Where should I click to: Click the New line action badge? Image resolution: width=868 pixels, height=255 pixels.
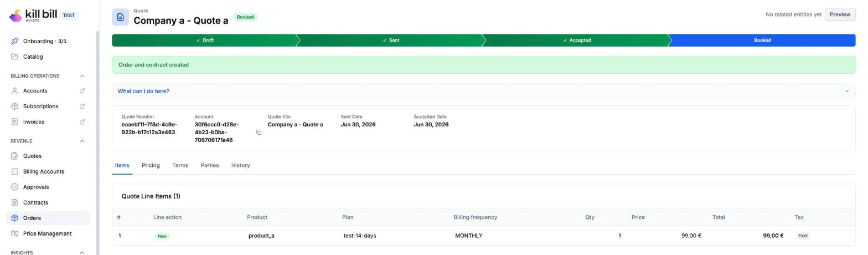[x=162, y=236]
